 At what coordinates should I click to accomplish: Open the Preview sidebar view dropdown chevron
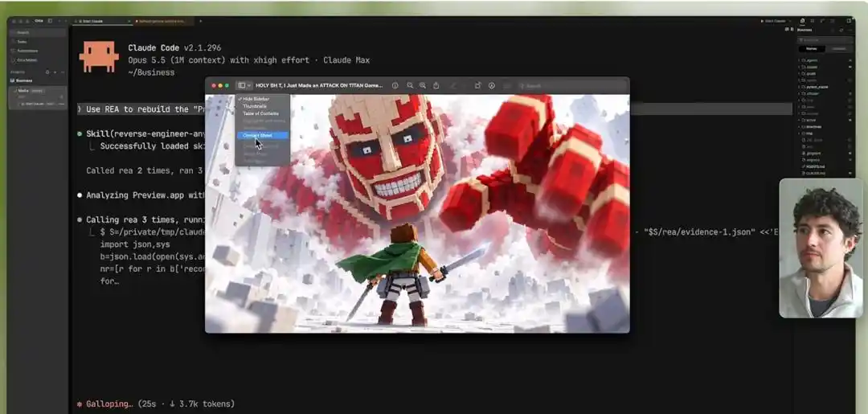click(x=248, y=86)
